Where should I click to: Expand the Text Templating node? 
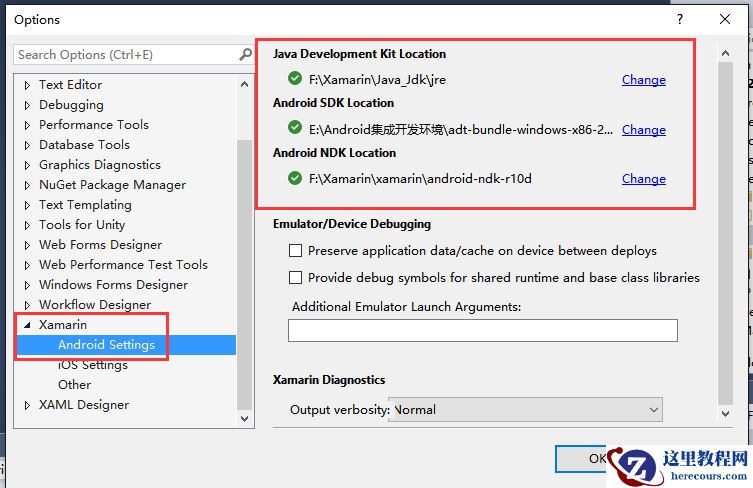click(27, 205)
